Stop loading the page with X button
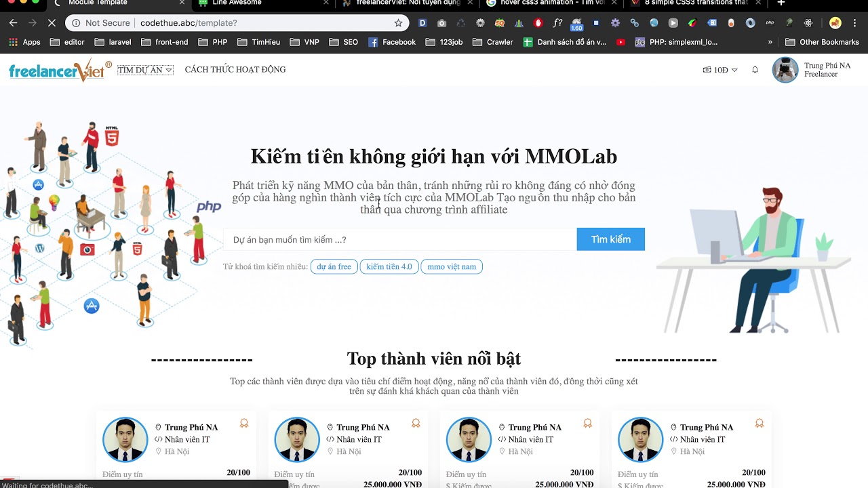This screenshot has width=868, height=488. [52, 23]
